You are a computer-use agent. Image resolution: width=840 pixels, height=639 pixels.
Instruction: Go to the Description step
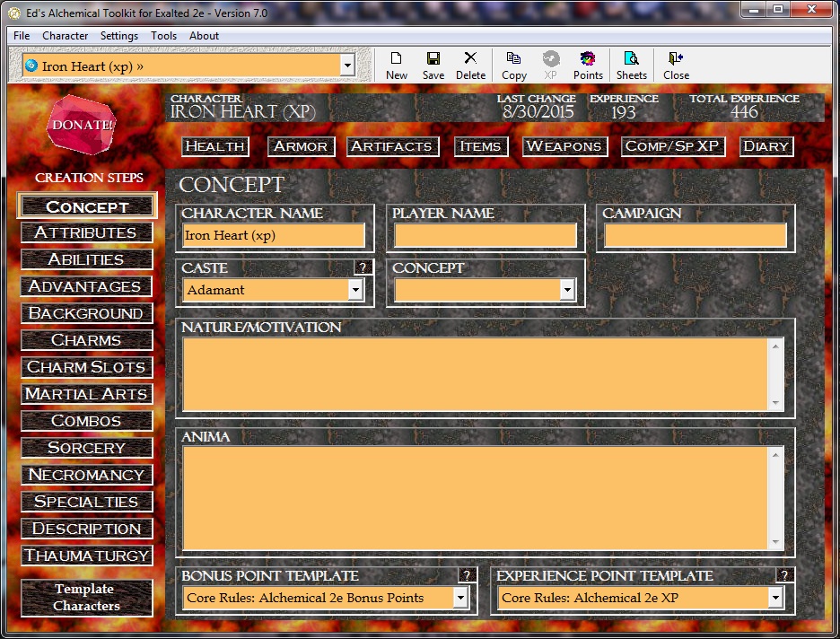tap(87, 528)
